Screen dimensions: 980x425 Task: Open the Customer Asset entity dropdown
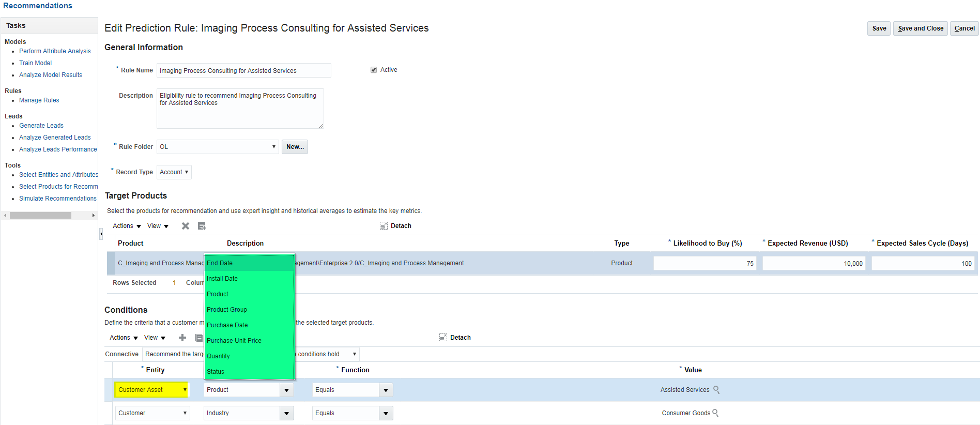coord(151,390)
